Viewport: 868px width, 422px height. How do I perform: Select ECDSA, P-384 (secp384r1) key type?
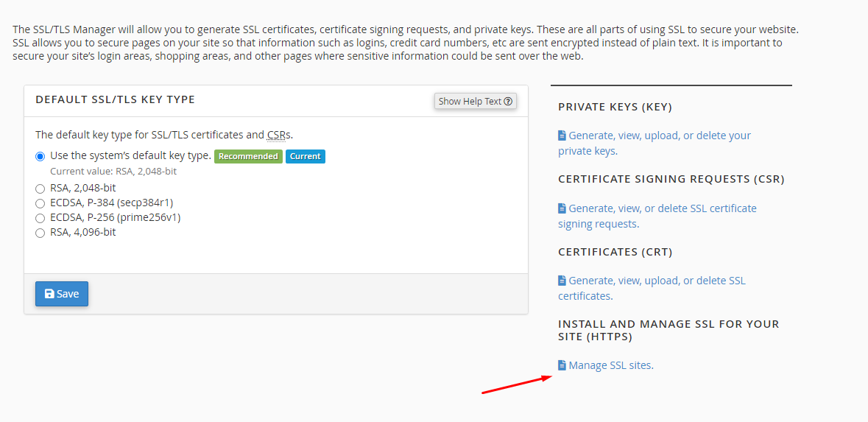(40, 203)
